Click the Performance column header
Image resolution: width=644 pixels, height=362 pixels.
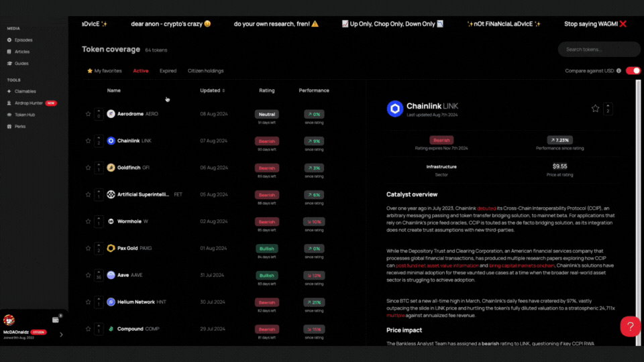point(314,90)
